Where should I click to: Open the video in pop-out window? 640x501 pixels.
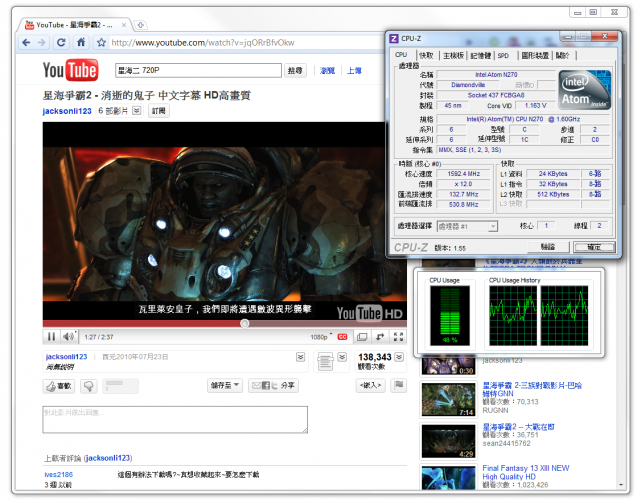coord(362,337)
